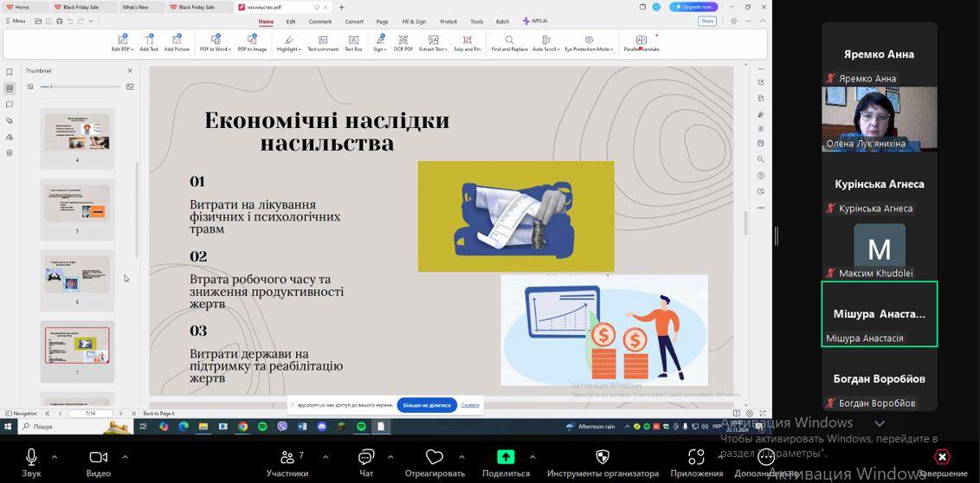Viewport: 980px width, 483px height.
Task: Select page 5 thumbnail in sidebar
Action: (77, 209)
